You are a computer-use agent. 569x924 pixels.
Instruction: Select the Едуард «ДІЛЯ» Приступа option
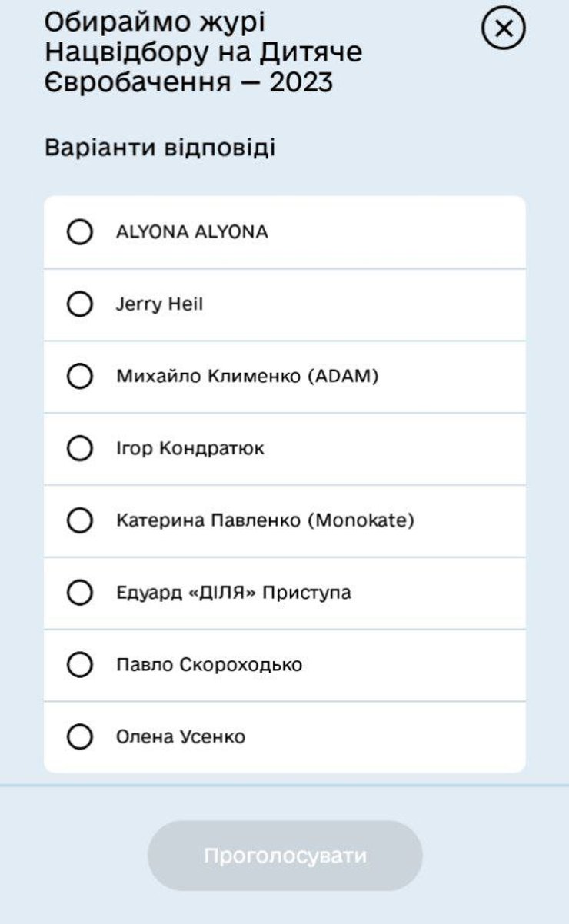pos(79,591)
